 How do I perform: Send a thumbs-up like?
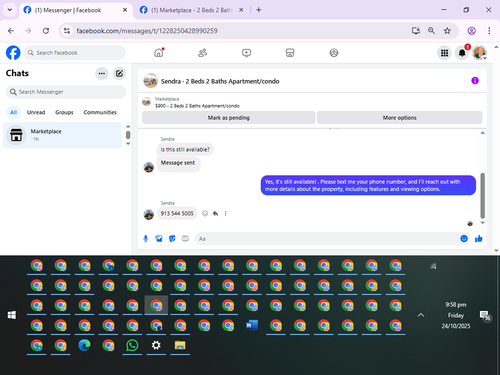[x=479, y=238]
